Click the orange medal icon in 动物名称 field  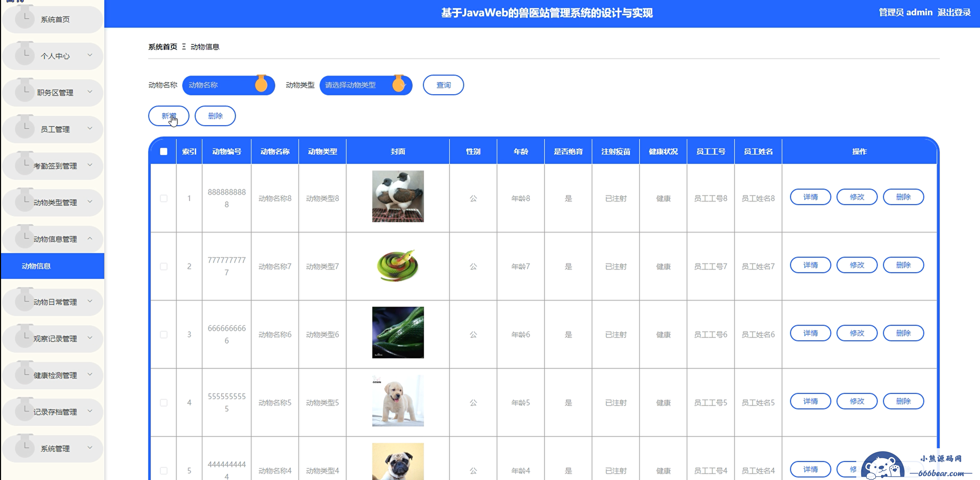pyautogui.click(x=261, y=84)
